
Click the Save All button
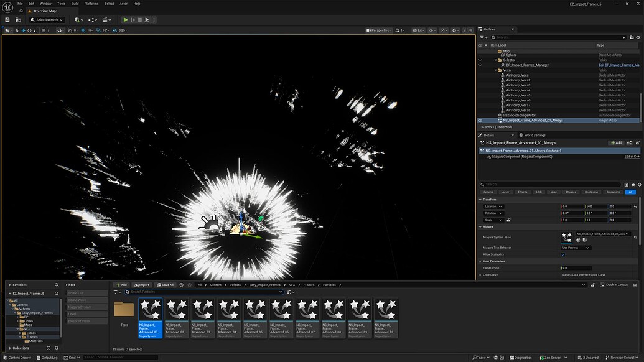pos(165,285)
